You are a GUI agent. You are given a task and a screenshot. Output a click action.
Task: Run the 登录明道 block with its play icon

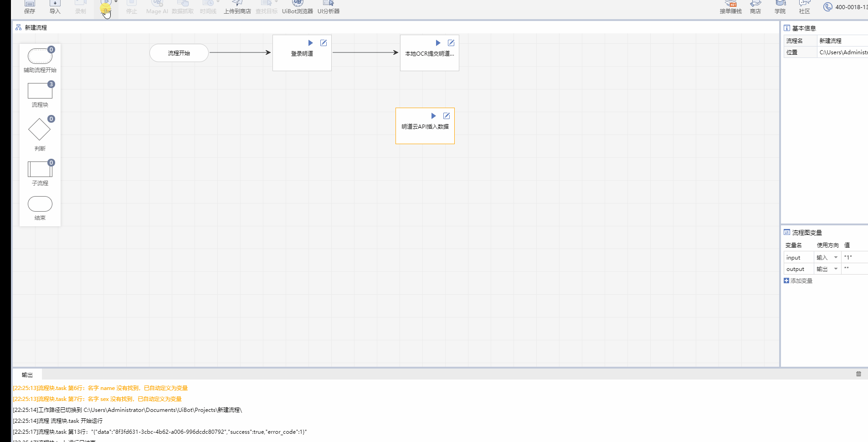click(311, 43)
